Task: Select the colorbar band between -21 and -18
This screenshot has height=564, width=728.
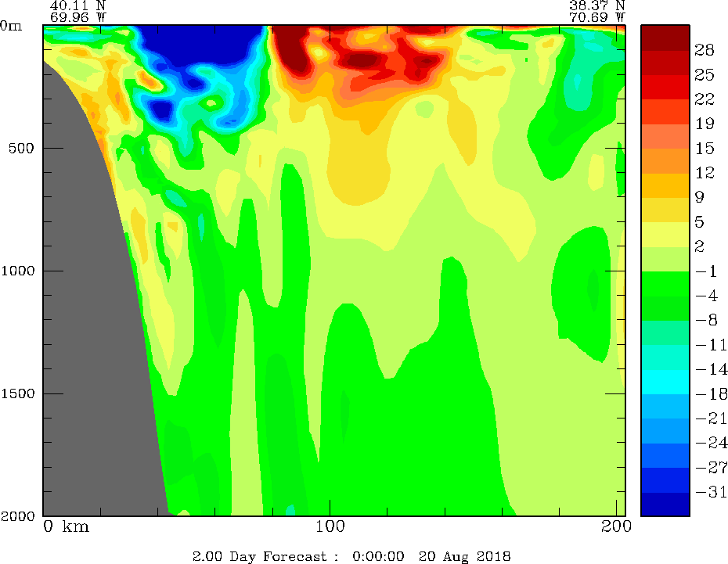Action: pos(665,406)
